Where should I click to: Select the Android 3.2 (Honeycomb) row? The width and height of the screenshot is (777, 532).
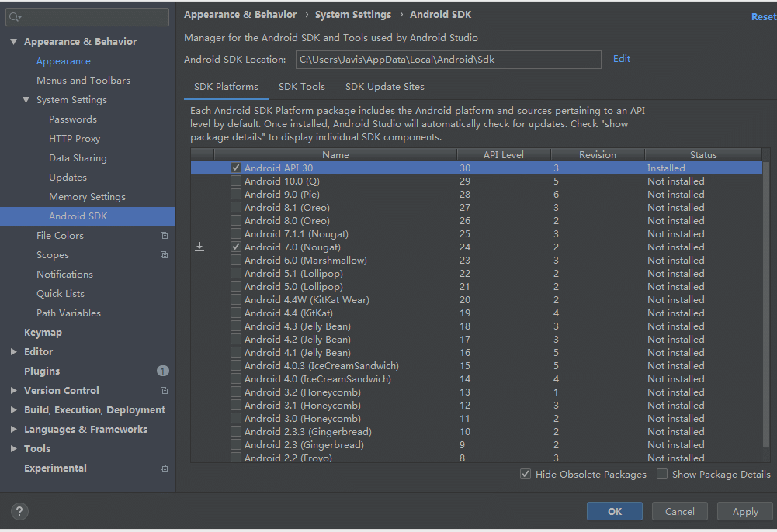click(x=476, y=392)
